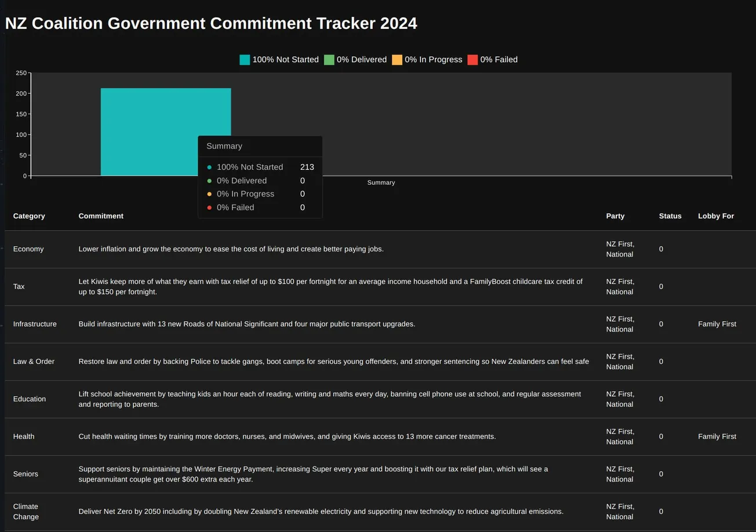Click the 'Lobby For' column header
The width and height of the screenshot is (756, 532).
715,216
